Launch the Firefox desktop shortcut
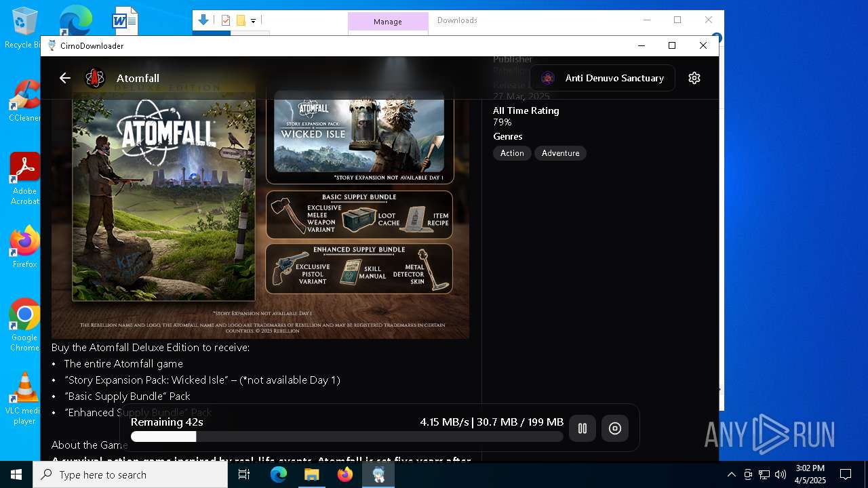 pyautogui.click(x=24, y=247)
